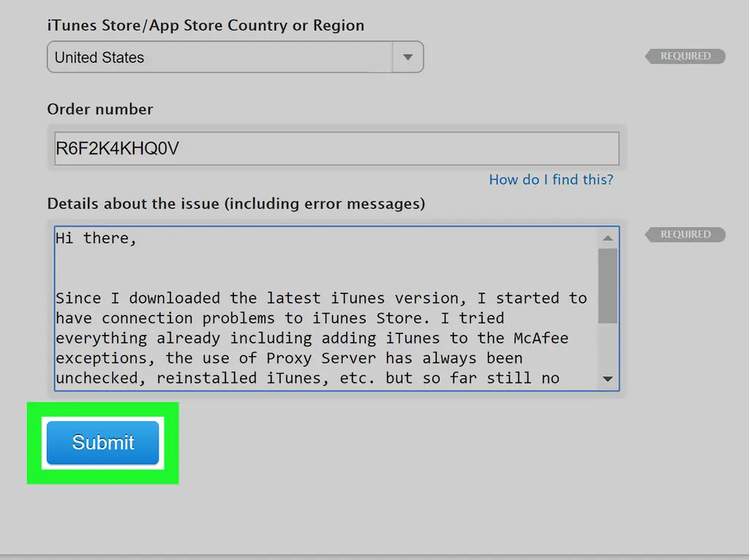Screen dimensions: 749x560
Task: Click the 'Order number' label
Action: [100, 110]
